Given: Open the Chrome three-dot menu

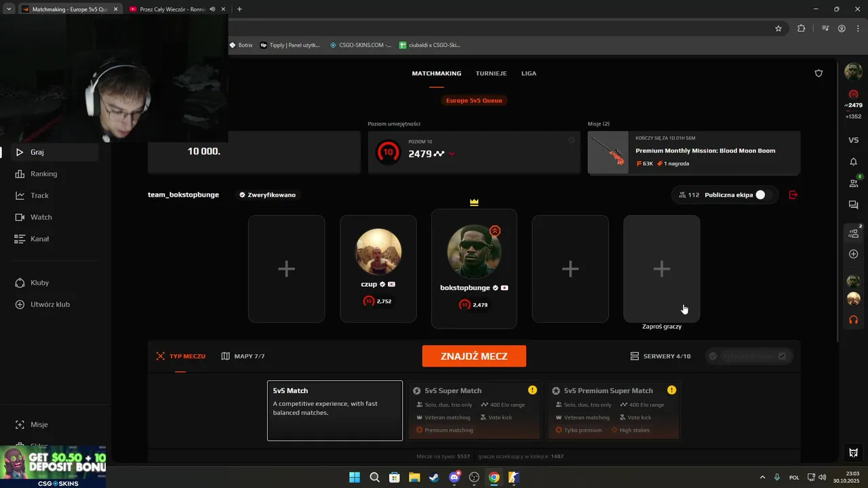Looking at the screenshot, I should 857,28.
